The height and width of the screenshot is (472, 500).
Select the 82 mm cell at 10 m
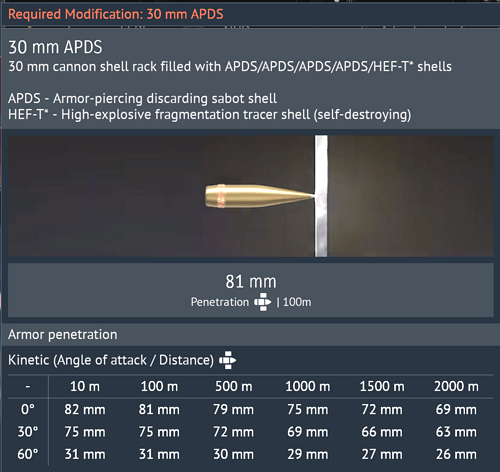click(x=85, y=409)
